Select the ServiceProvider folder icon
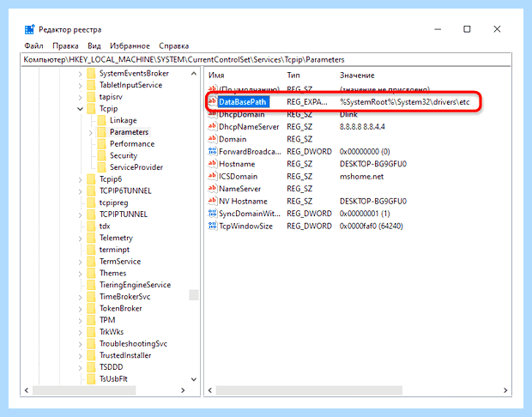 tap(101, 167)
